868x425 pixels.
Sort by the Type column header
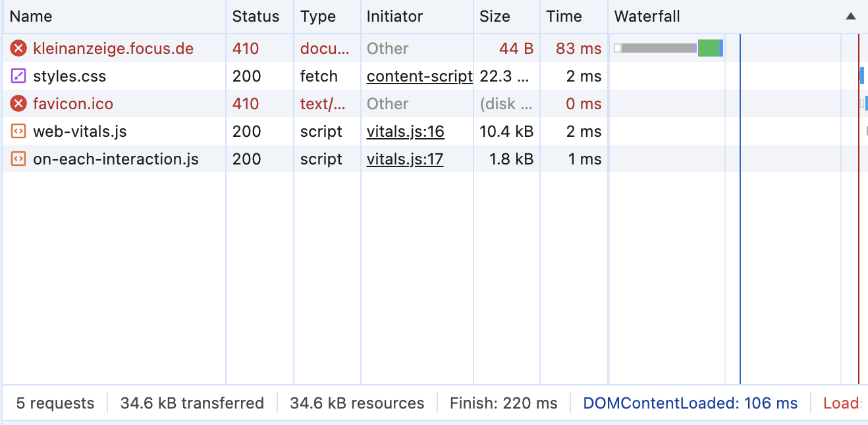click(318, 17)
